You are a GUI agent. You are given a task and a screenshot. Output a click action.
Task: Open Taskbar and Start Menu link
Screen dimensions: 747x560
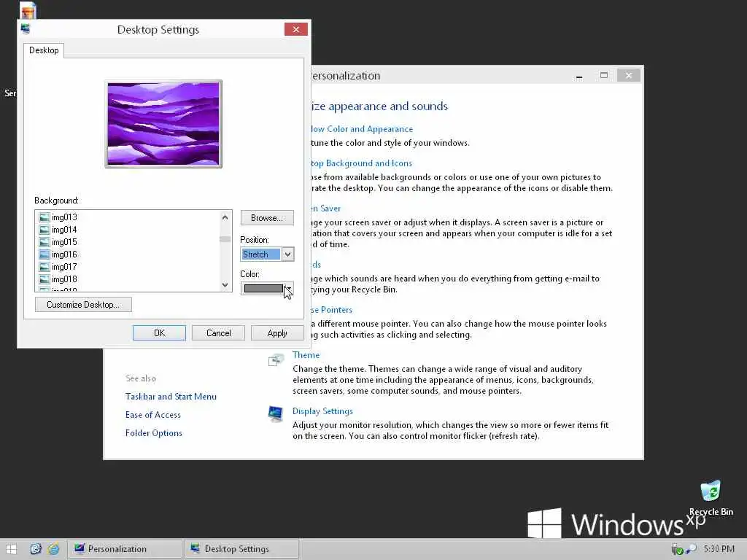171,397
